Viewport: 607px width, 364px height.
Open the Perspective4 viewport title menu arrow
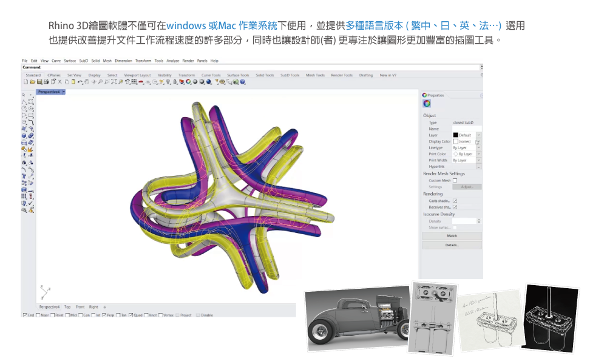pyautogui.click(x=64, y=92)
